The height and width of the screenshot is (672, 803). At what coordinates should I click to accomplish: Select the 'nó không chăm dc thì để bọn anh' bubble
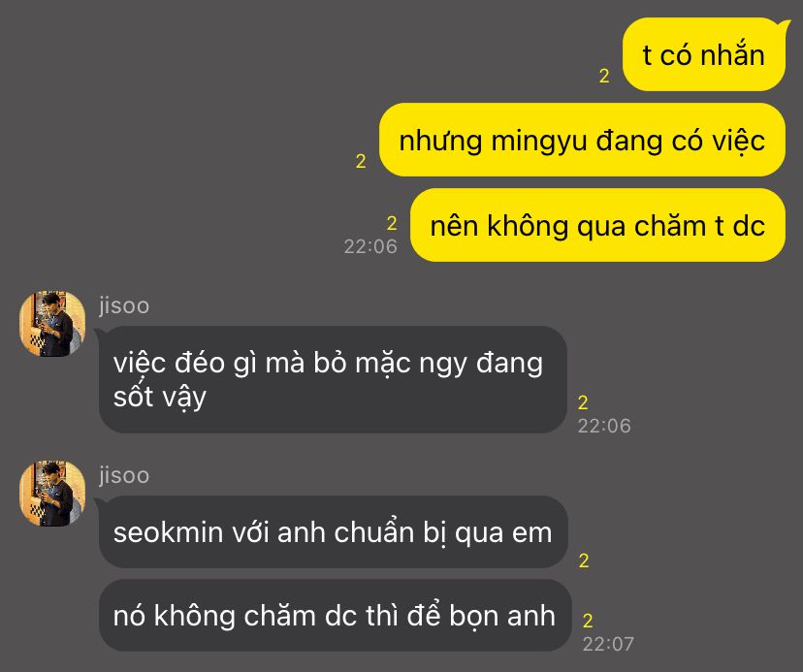click(x=335, y=615)
